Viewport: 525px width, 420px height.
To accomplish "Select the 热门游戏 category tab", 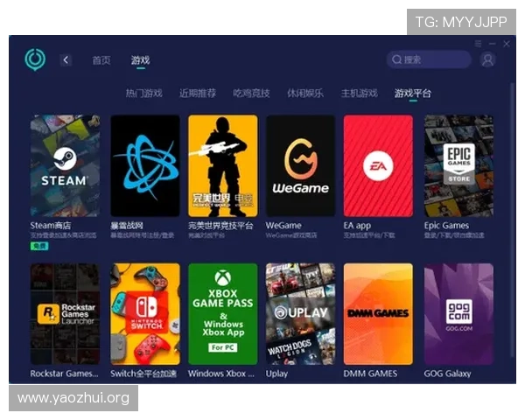I will 143,93.
